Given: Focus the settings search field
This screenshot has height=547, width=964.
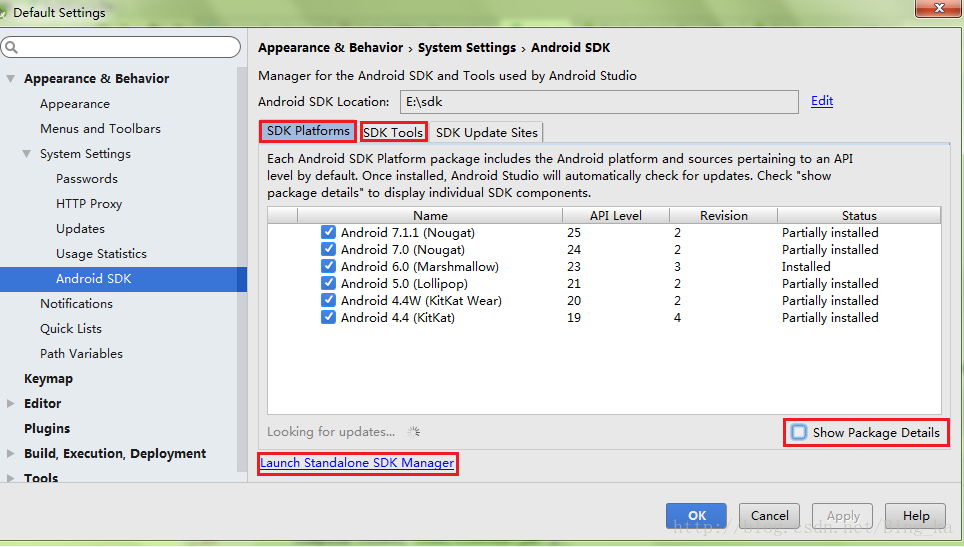Looking at the screenshot, I should (x=121, y=47).
